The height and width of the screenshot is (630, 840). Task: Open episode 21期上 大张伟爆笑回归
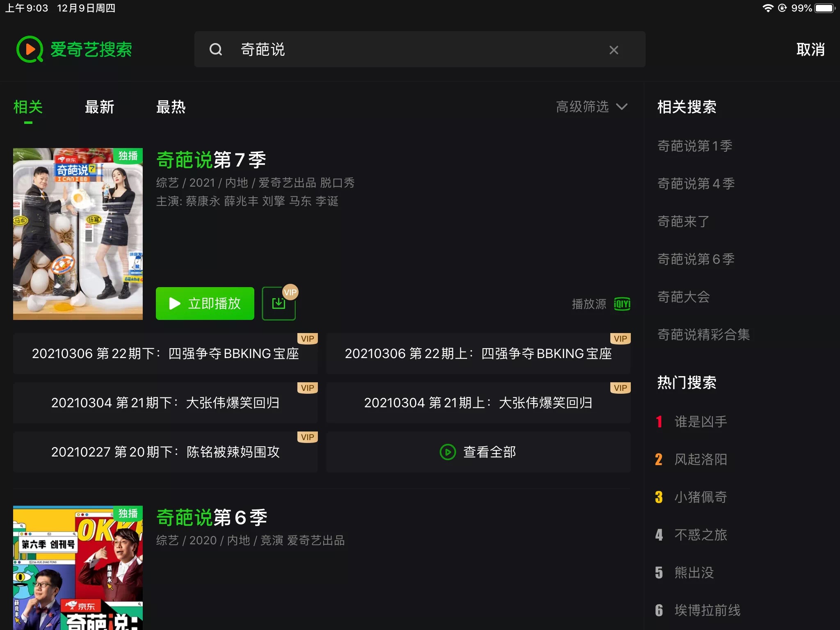478,403
